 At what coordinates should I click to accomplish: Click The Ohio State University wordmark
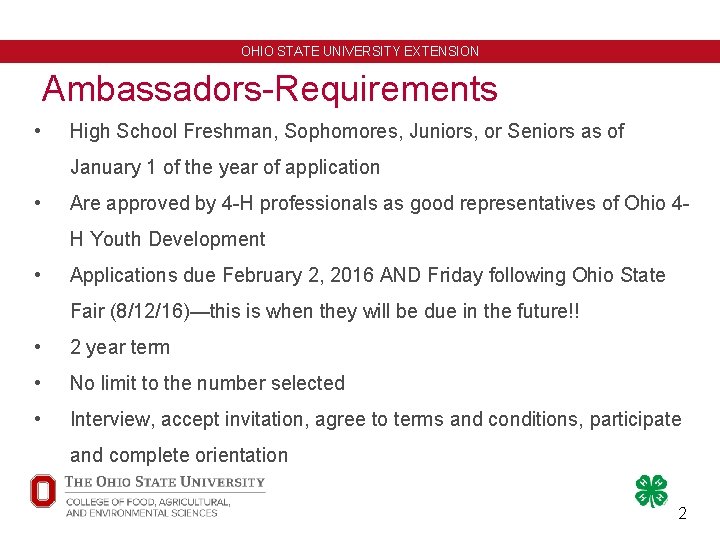tap(165, 482)
